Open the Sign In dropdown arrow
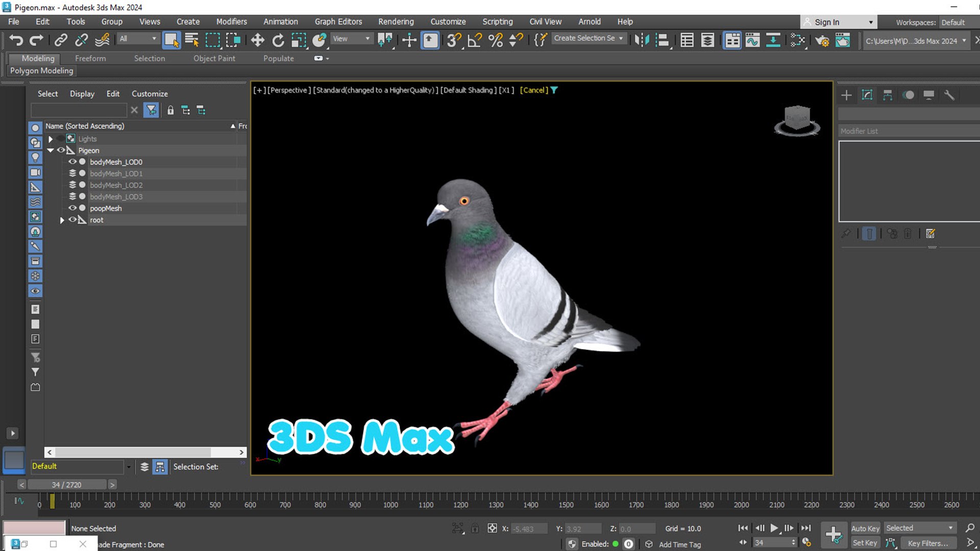Image resolution: width=980 pixels, height=551 pixels. tap(871, 22)
